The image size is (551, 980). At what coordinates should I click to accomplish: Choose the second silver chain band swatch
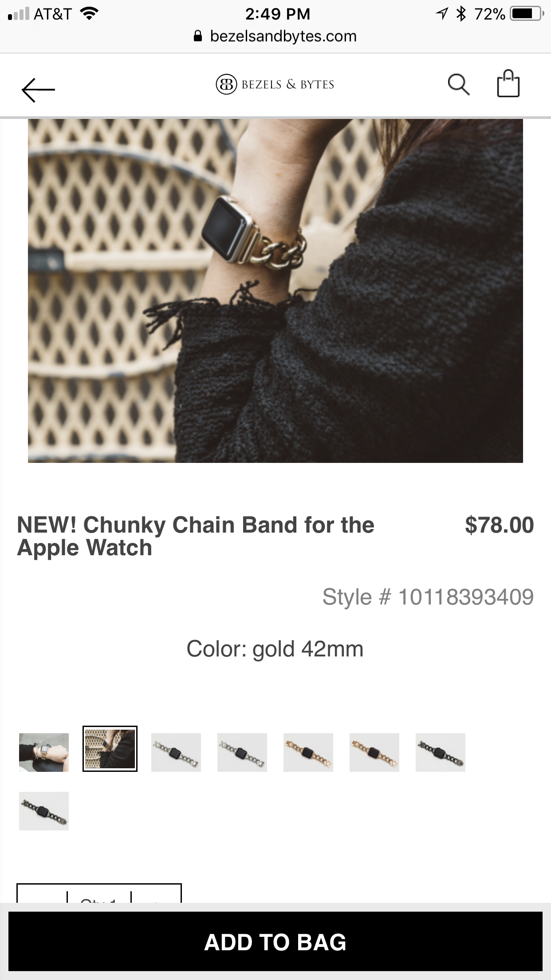[x=242, y=752]
